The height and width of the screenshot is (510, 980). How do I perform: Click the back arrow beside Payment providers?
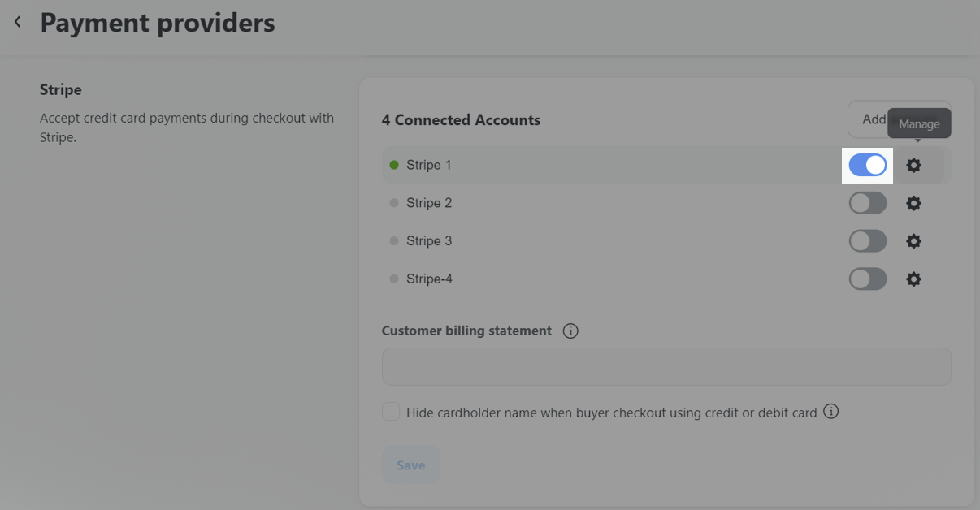click(x=18, y=23)
